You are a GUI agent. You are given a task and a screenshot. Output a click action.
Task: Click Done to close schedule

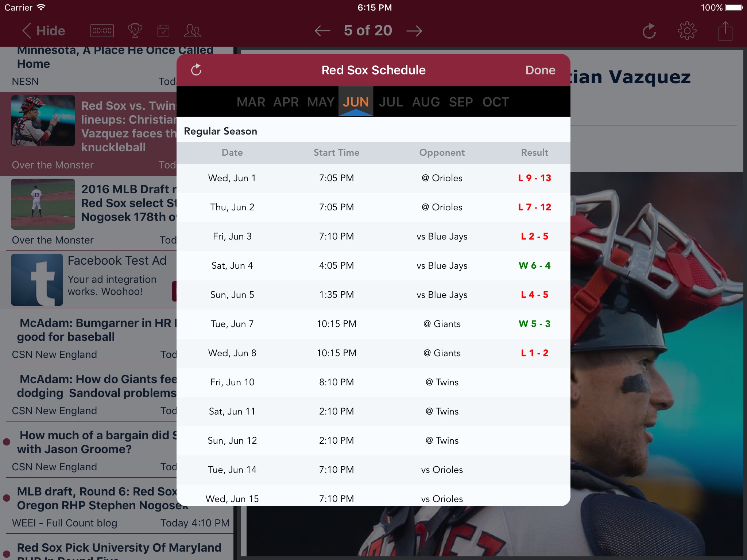point(540,70)
